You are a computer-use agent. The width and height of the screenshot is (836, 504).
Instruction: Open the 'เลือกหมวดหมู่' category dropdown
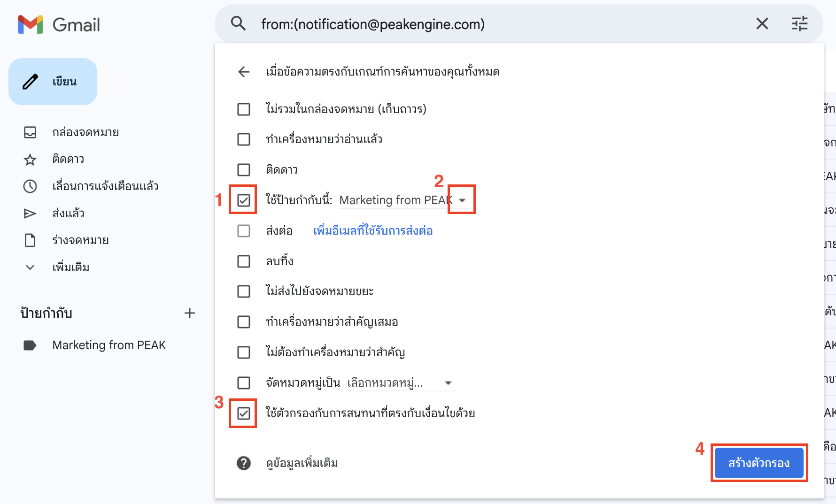point(449,383)
